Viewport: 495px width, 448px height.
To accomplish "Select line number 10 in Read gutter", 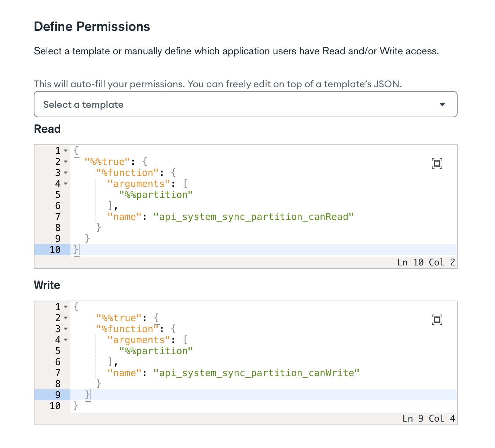I will pyautogui.click(x=55, y=250).
